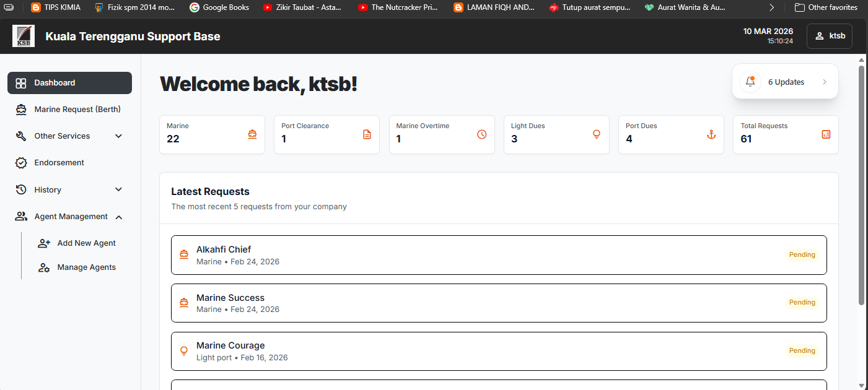Open the notification bell icon

click(x=750, y=82)
